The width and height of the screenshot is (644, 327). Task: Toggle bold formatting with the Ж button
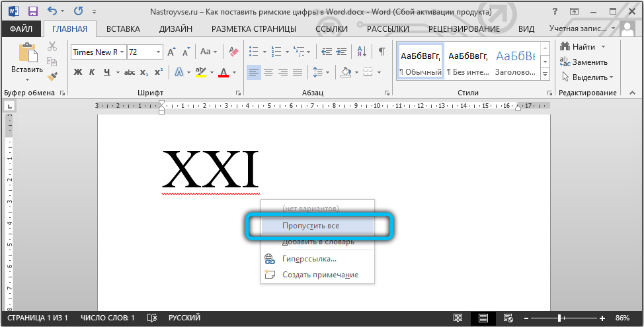point(77,72)
